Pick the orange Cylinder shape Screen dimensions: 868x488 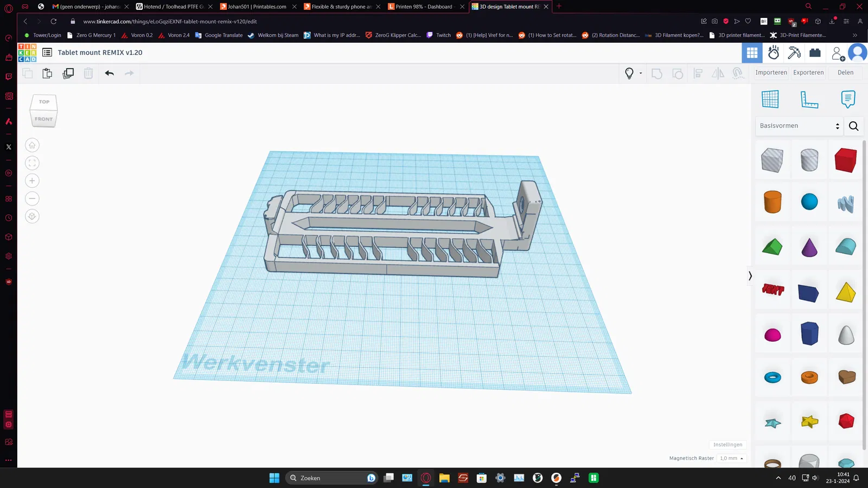coord(773,202)
